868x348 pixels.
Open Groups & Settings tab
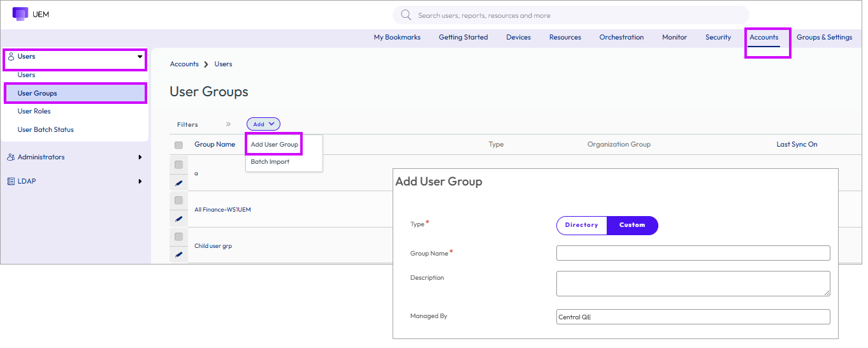(x=825, y=37)
